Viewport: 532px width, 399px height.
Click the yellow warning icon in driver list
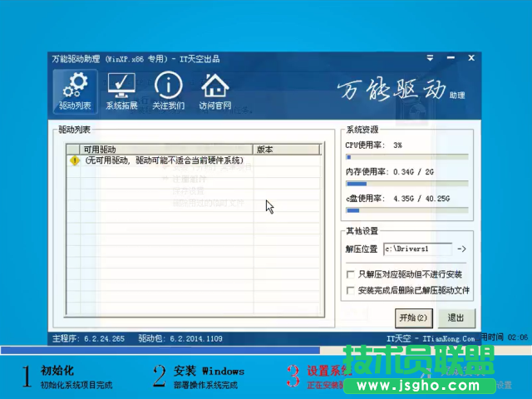click(x=75, y=160)
